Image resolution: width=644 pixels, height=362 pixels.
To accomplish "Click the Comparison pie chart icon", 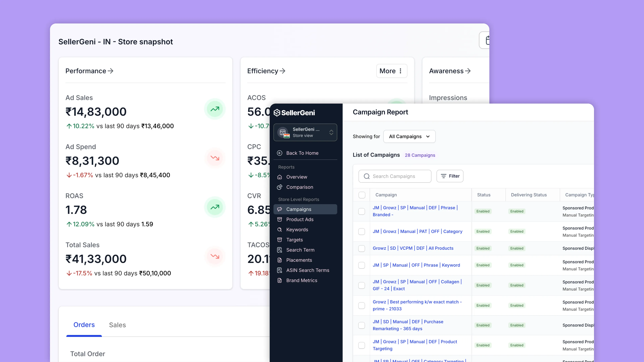I will [280, 187].
